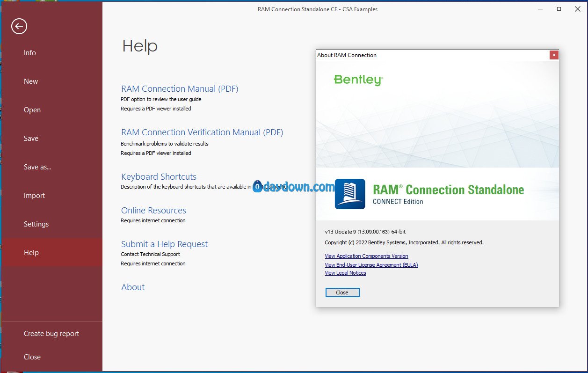Open the Import page
Viewport: 588px width, 373px height.
34,196
